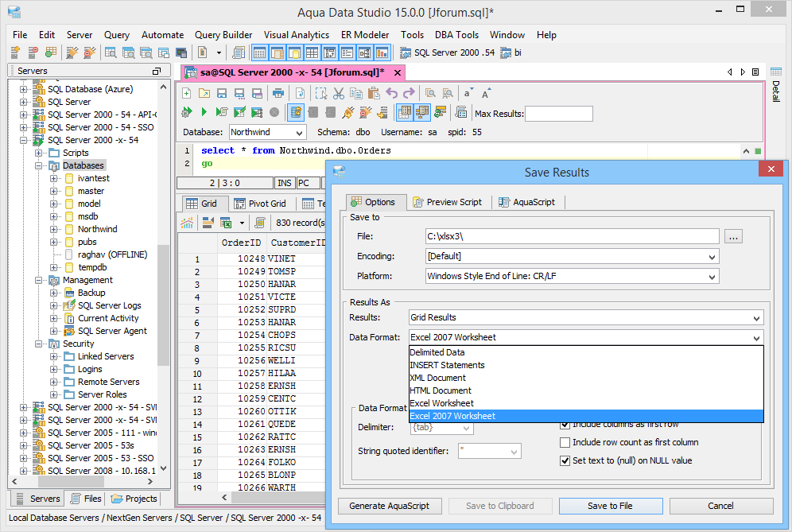This screenshot has width=792, height=532.
Task: Click the Register Server toolbar icon
Action: point(15,52)
